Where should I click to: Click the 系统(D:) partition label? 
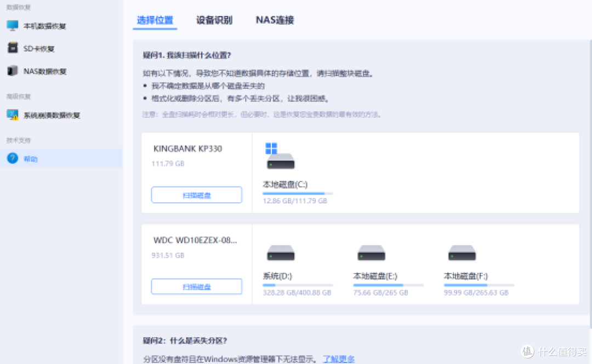point(277,276)
